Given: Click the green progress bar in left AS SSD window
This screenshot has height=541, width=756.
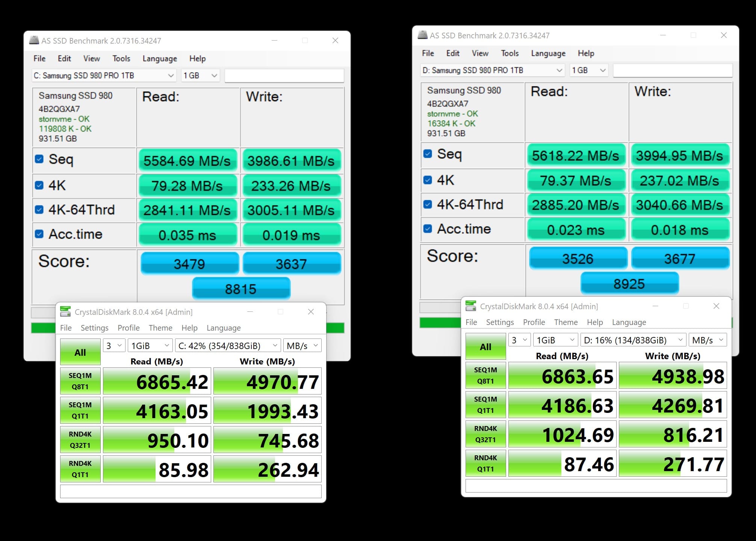Looking at the screenshot, I should [43, 328].
